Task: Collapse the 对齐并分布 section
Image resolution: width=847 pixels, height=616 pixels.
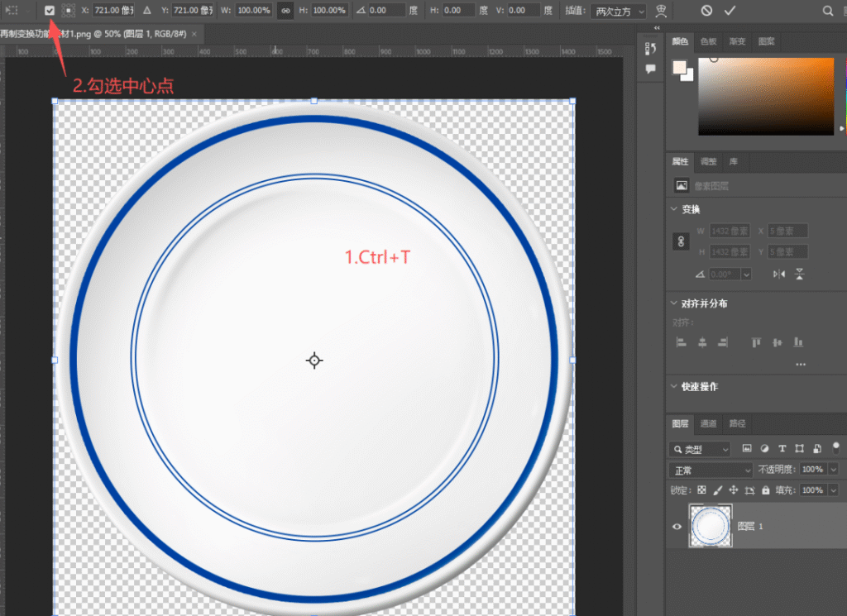Action: coord(673,303)
